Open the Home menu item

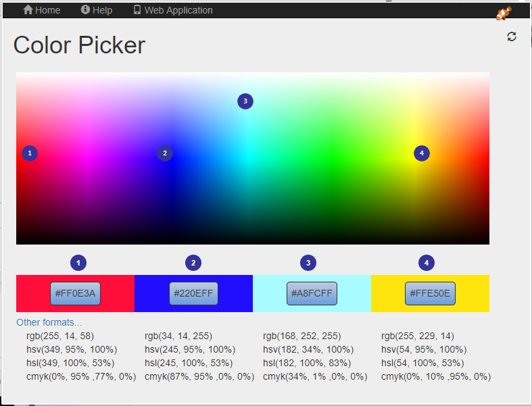coord(42,10)
